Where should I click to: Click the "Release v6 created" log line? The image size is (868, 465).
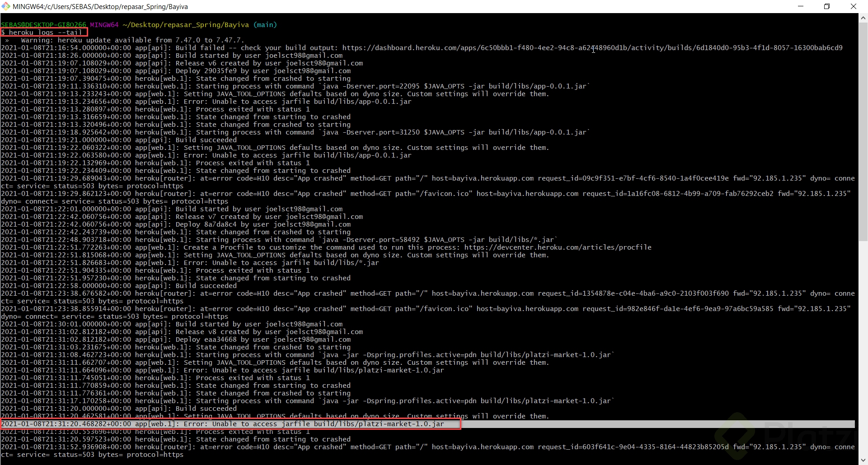click(x=182, y=63)
